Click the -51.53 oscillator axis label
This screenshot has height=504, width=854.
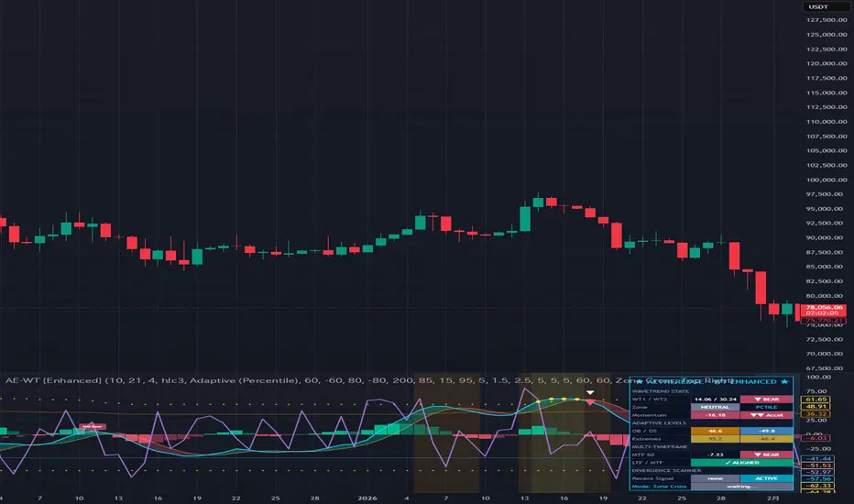[x=818, y=466]
